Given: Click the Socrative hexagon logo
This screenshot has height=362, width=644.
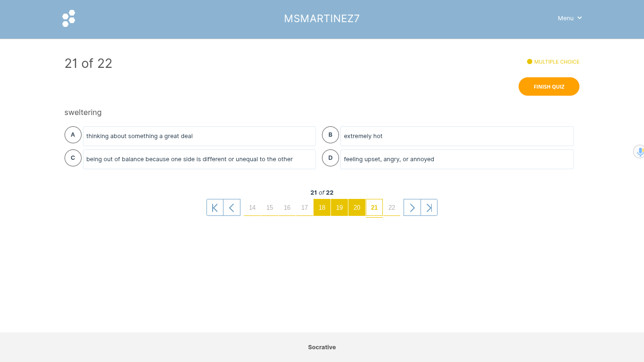Looking at the screenshot, I should 69,18.
